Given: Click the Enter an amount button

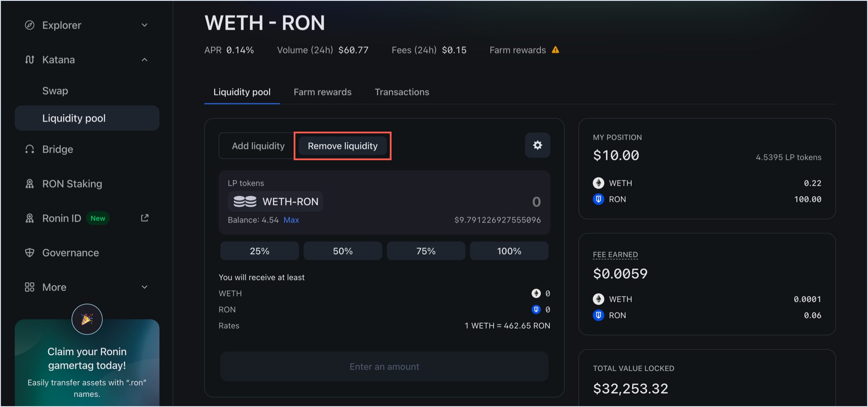Looking at the screenshot, I should (x=384, y=367).
